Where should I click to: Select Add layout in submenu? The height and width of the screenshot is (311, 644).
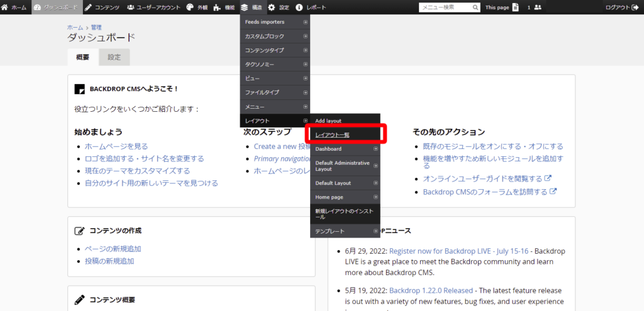(345, 121)
